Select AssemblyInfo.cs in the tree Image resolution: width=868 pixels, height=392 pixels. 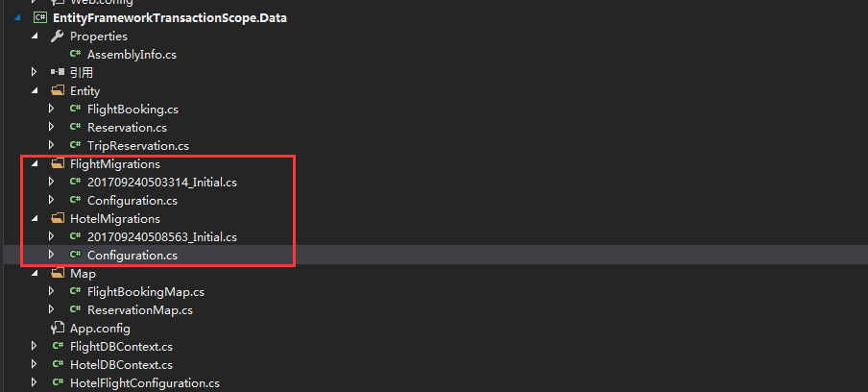tap(132, 54)
